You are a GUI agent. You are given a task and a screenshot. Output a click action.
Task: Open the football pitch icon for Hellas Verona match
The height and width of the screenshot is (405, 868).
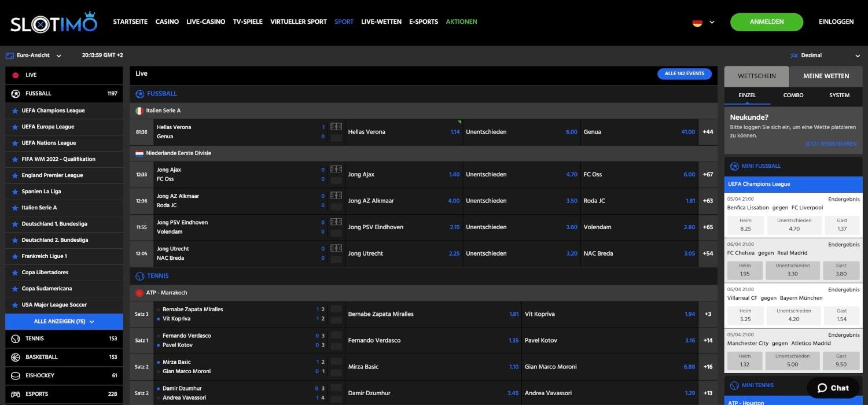click(x=336, y=127)
